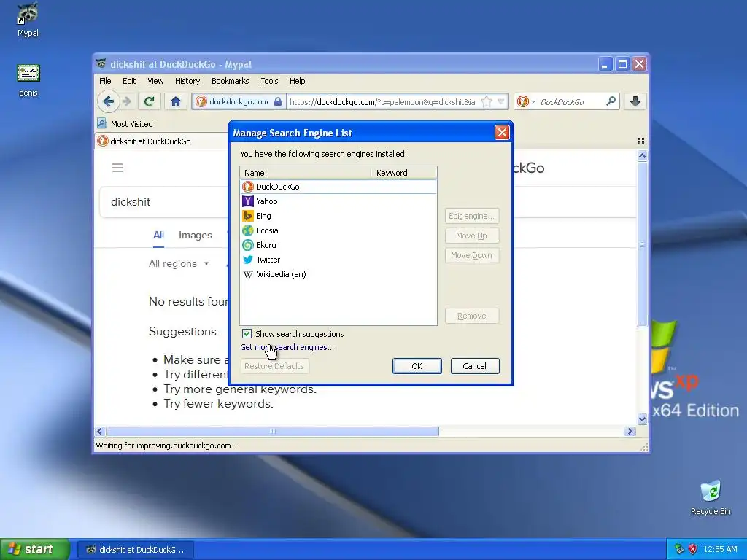Open the Tools menu

(269, 81)
